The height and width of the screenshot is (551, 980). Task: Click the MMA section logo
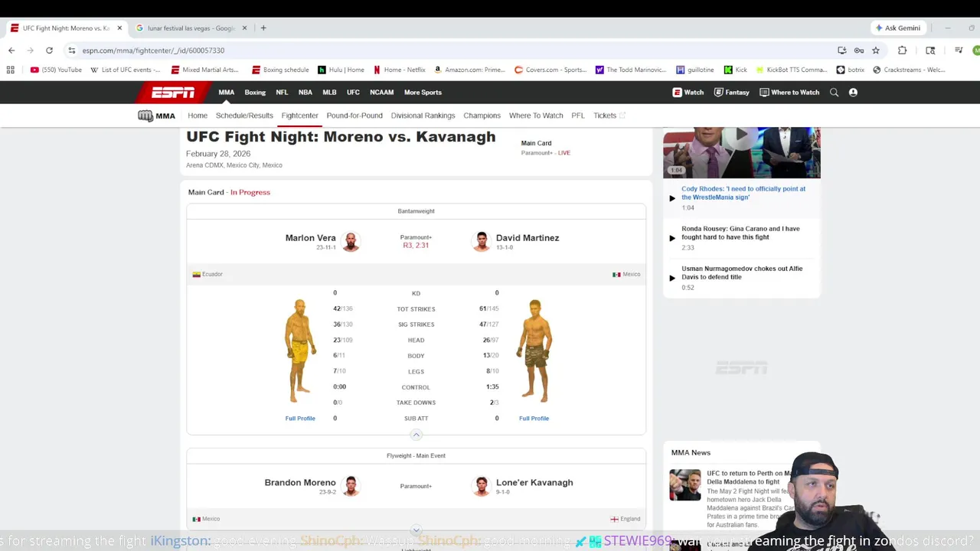click(157, 116)
